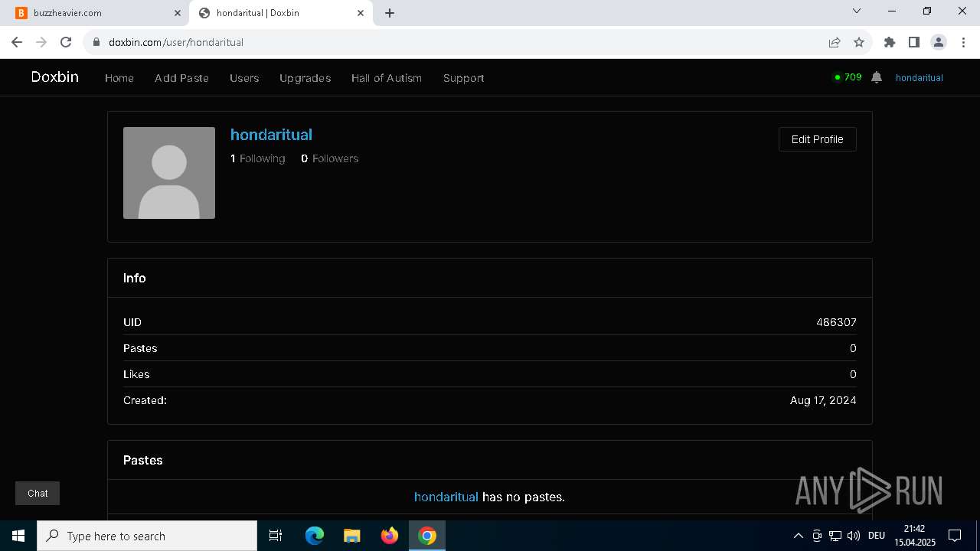Open Task View on the taskbar

(x=276, y=536)
